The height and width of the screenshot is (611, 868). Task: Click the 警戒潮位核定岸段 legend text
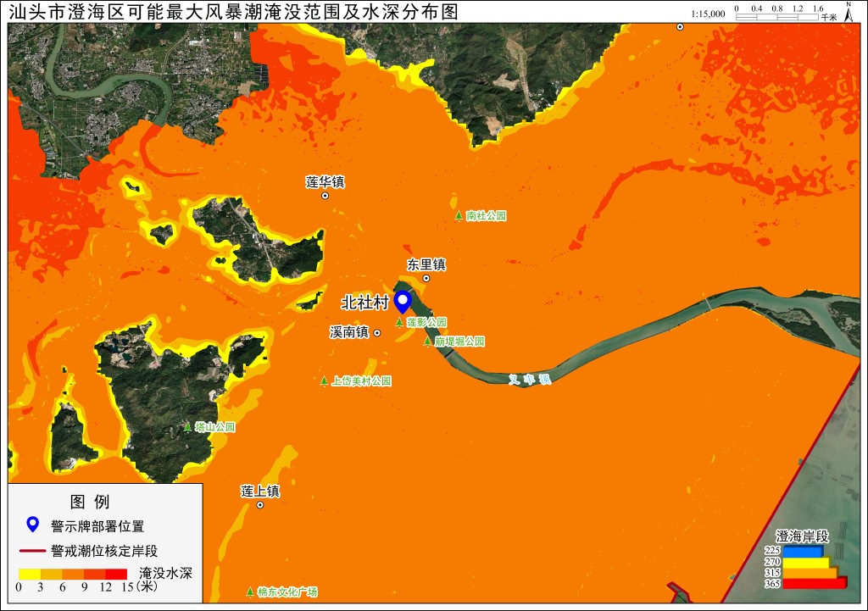pyautogui.click(x=104, y=551)
